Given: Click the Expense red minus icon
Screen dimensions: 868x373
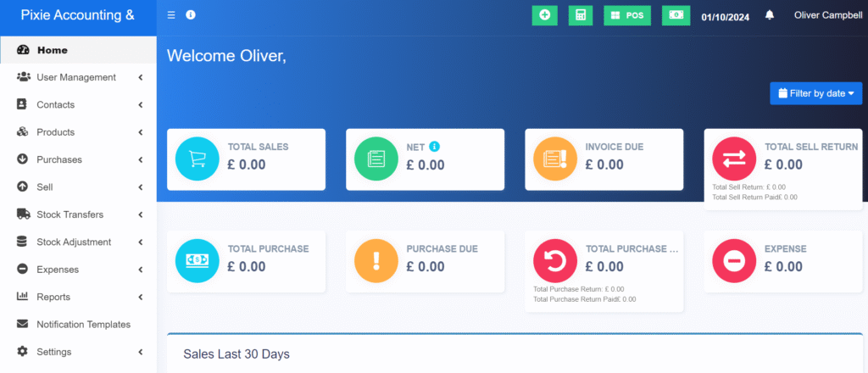Looking at the screenshot, I should click(x=734, y=261).
